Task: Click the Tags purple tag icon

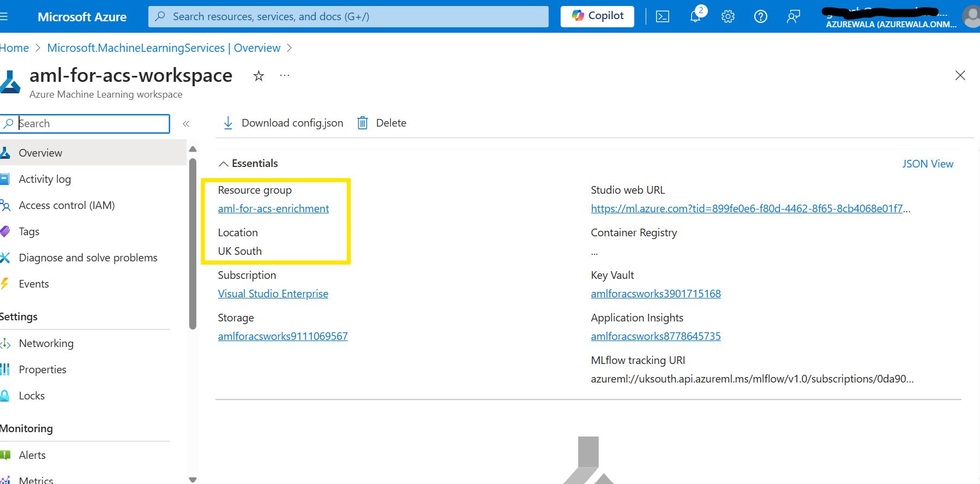Action: (5, 231)
